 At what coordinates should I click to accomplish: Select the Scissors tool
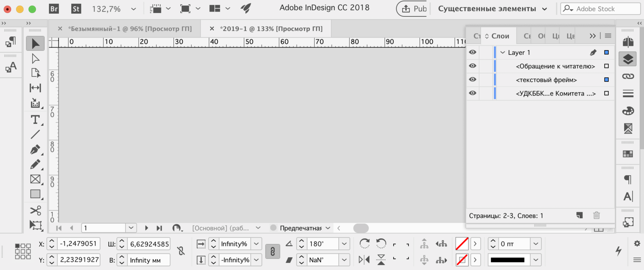click(x=35, y=210)
